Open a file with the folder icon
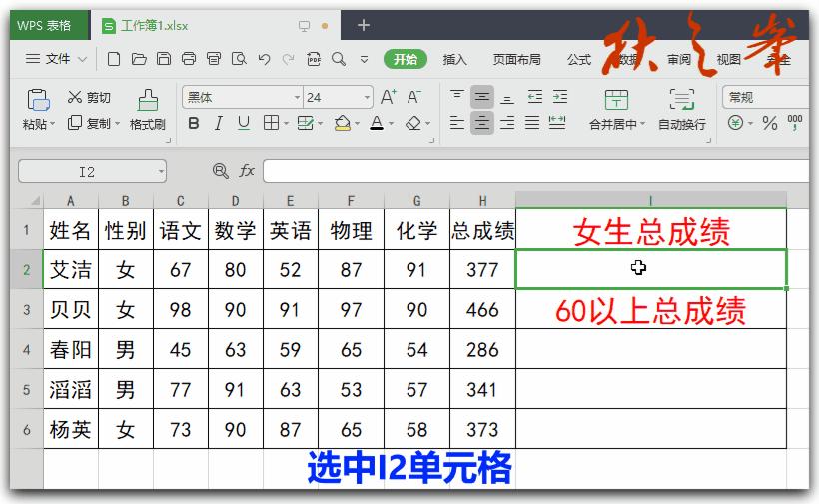Viewport: 819px width, 504px height. tap(139, 59)
